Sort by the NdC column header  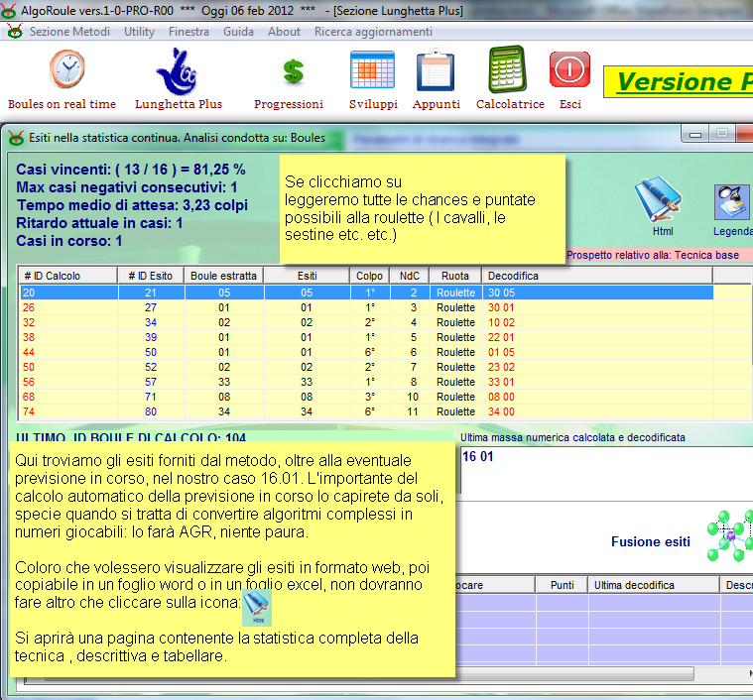410,276
